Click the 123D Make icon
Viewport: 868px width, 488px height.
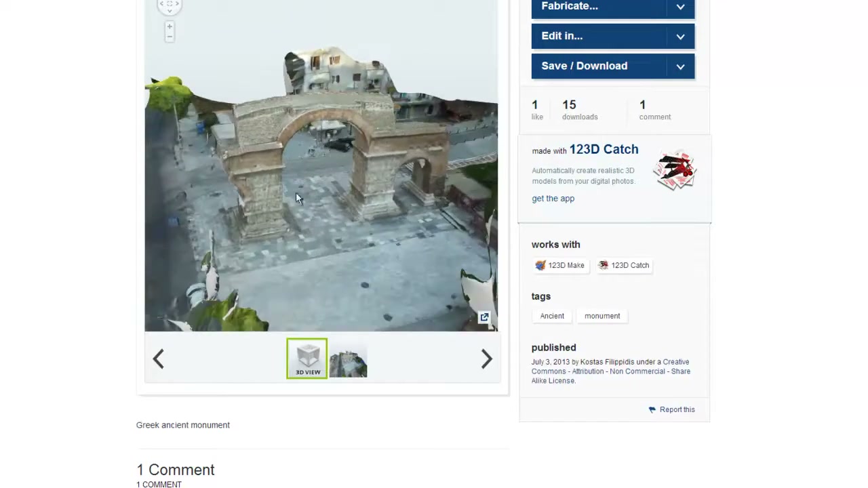(x=540, y=266)
